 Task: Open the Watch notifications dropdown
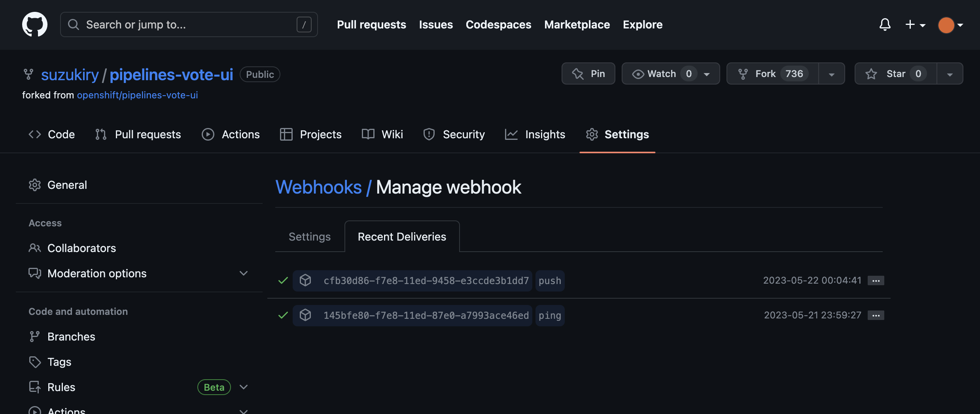pyautogui.click(x=671, y=73)
